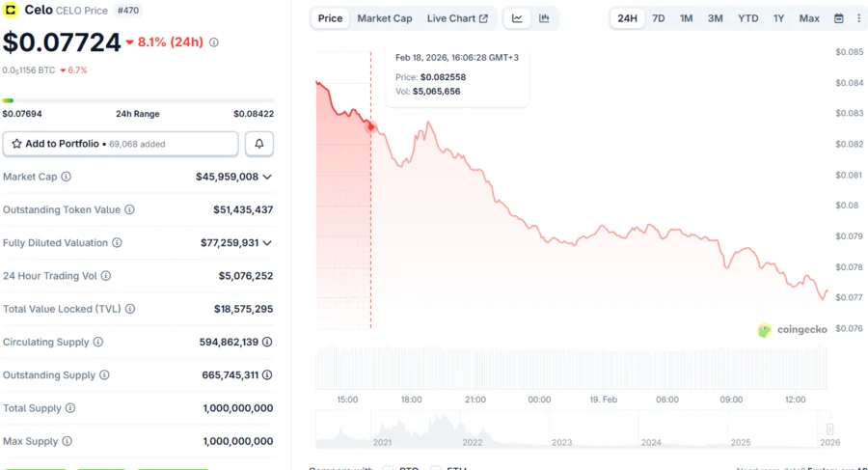Open the Live Chart external link
Viewport: 868px width, 470px height.
click(457, 18)
